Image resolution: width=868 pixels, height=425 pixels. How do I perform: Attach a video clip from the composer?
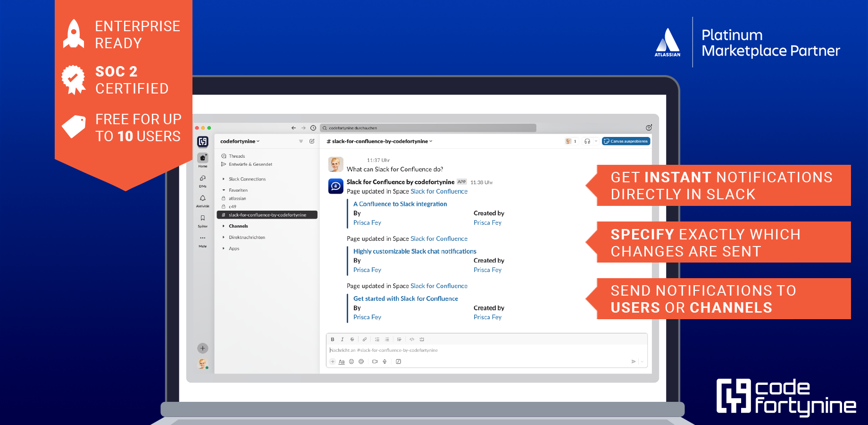click(375, 361)
